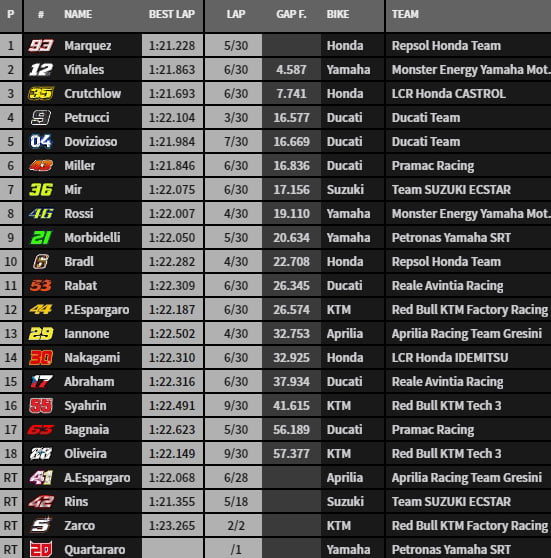Sort by the GAP F. column header
Screen dimensions: 551x558
291,14
